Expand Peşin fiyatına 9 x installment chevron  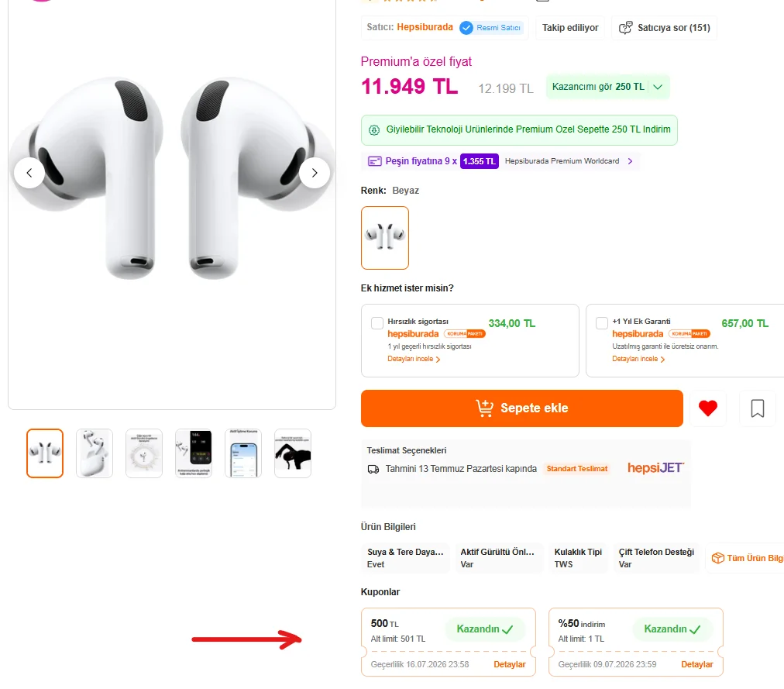(x=630, y=161)
